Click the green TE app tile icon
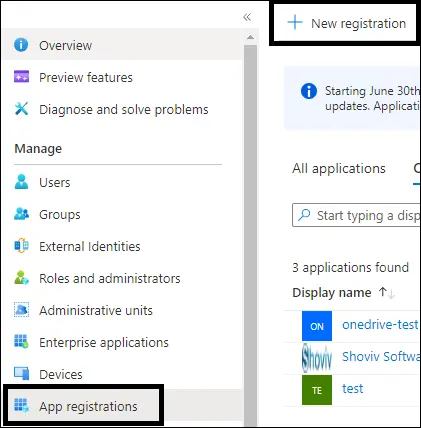The height and width of the screenshot is (428, 421). coord(317,390)
